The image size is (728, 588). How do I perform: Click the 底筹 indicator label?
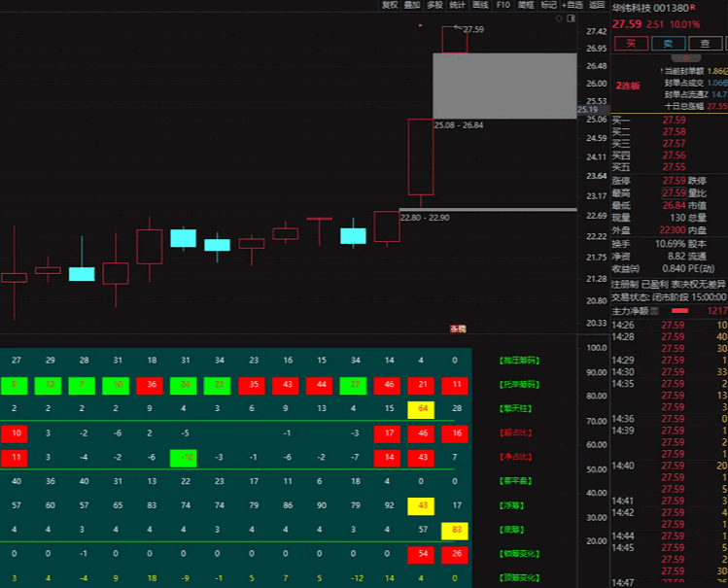pos(511,530)
